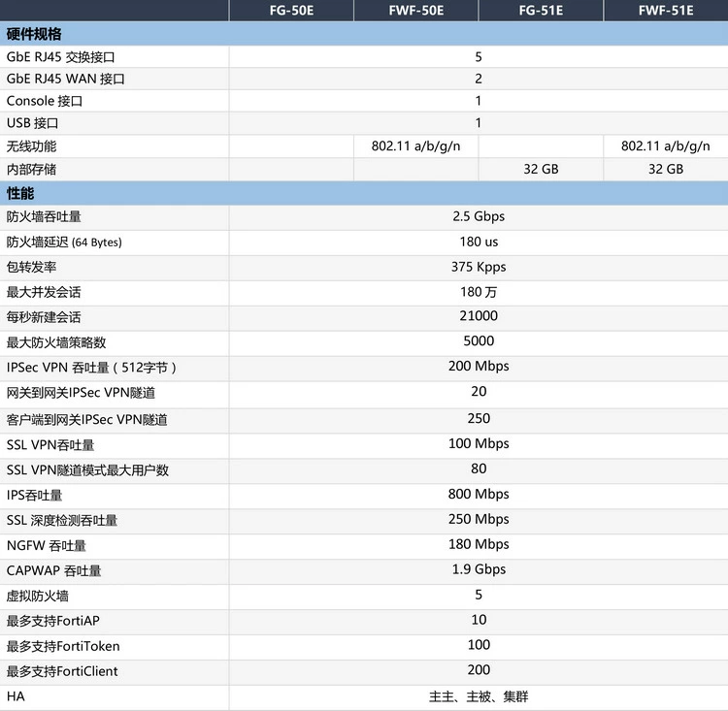Screen dimensions: 728x711
Task: Click the 最大防火墙策略数 label
Action: pos(56,342)
